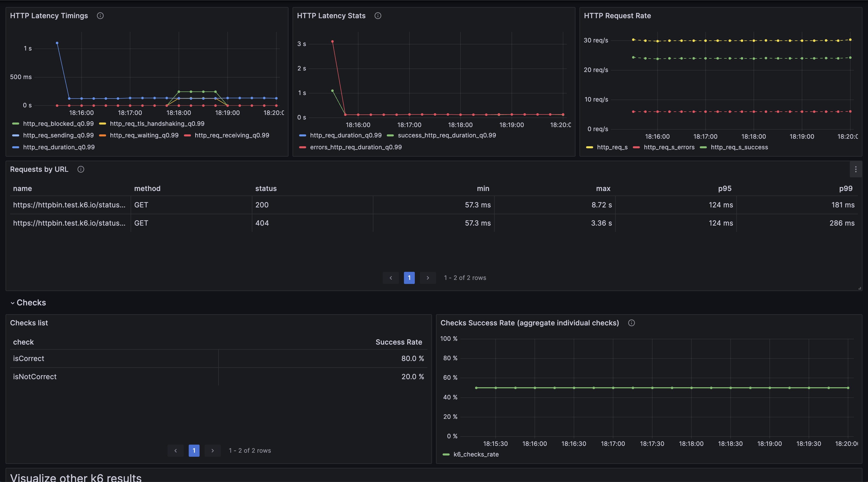The width and height of the screenshot is (868, 482).
Task: Click info icon beside Requests by URL
Action: [81, 169]
